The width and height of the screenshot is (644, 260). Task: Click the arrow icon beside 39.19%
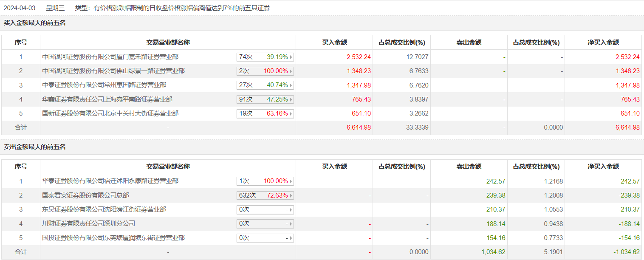click(x=291, y=57)
